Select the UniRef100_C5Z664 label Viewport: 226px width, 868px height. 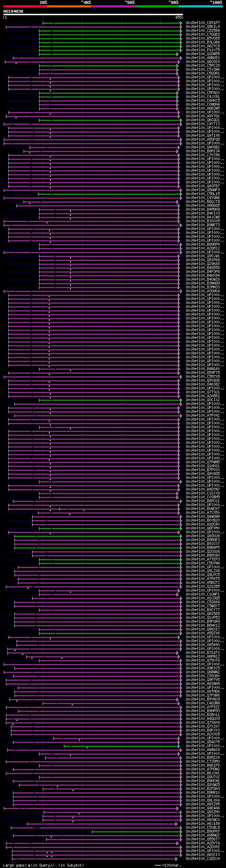point(203,602)
